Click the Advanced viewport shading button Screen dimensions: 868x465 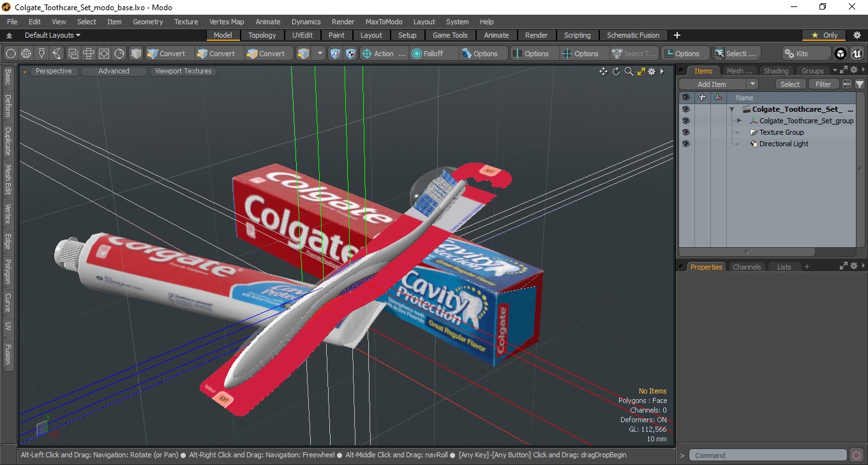(114, 72)
